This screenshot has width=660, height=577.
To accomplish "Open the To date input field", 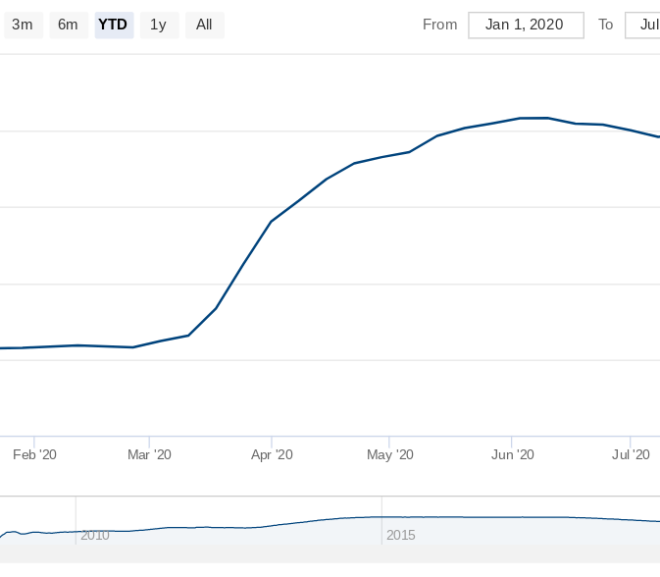I will click(643, 25).
